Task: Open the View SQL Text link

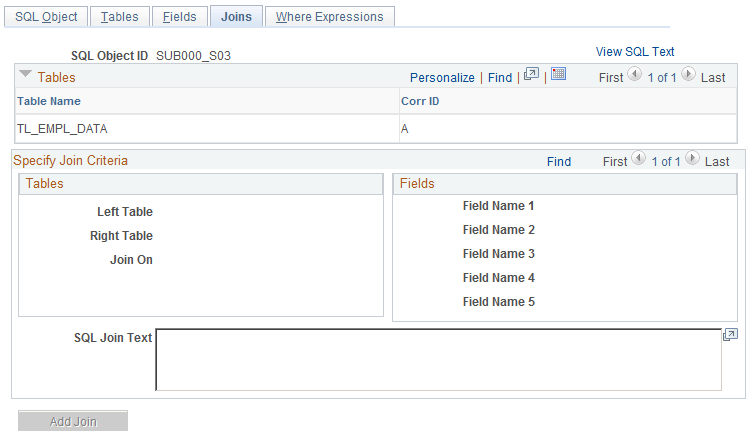Action: [x=635, y=51]
